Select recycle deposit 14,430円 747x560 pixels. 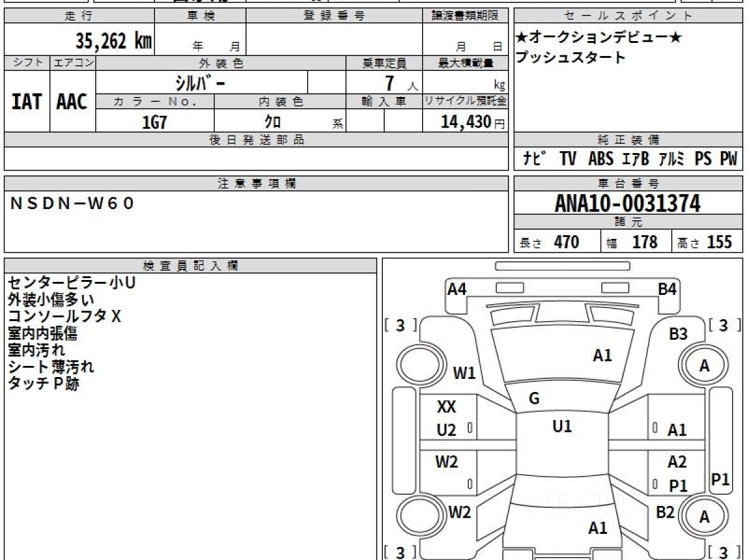point(472,122)
